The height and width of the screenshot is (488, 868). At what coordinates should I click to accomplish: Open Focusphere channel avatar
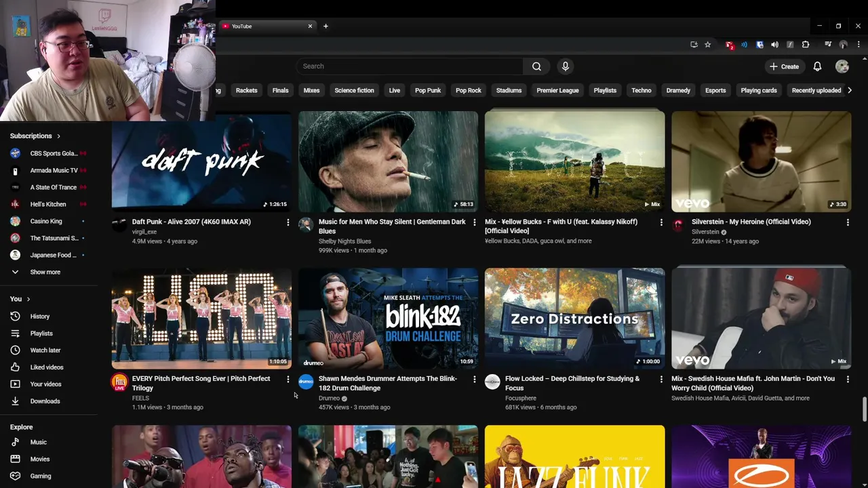pos(492,382)
